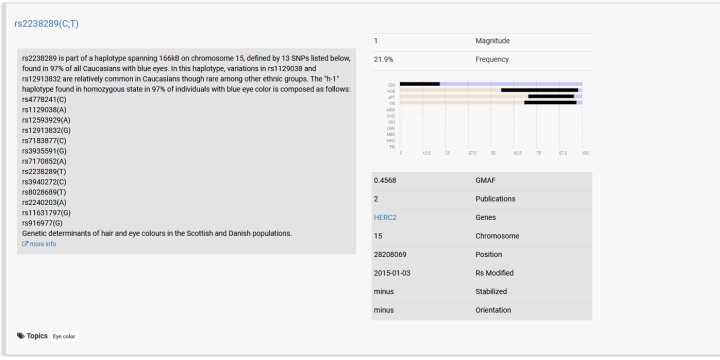Click the black segment of the CEU bar
Screen dimensions: 720x360
[420, 84]
